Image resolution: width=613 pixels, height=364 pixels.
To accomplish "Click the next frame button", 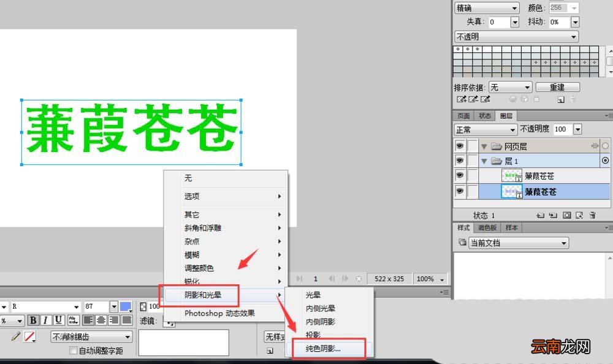I will click(x=345, y=278).
